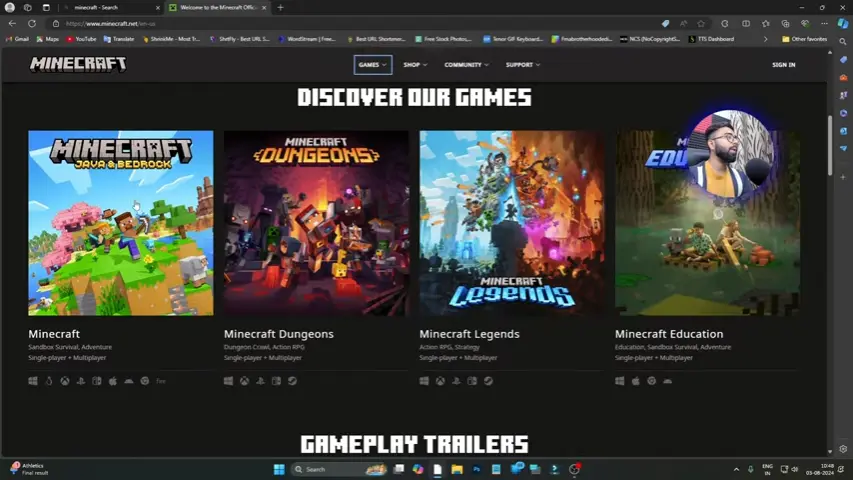Image resolution: width=853 pixels, height=480 pixels.
Task: Open the browser profile icon
Action: (x=9, y=8)
